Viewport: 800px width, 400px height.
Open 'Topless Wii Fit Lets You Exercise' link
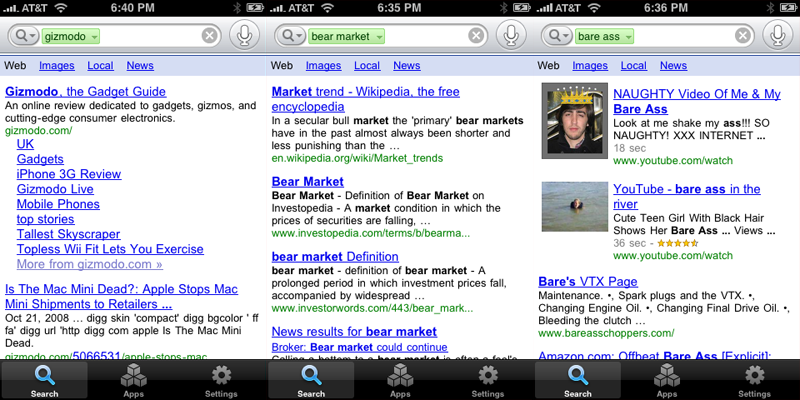(x=110, y=249)
